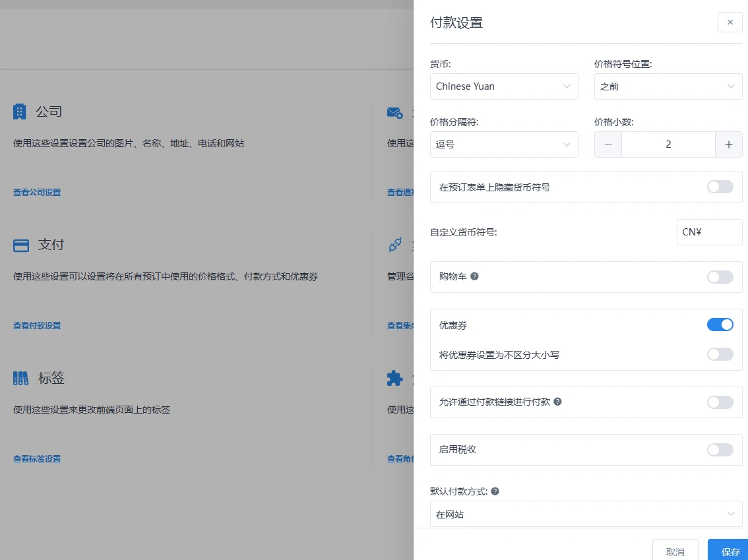Viewport: 748px width, 560px height.
Task: Click the 保存 button
Action: pyautogui.click(x=728, y=551)
